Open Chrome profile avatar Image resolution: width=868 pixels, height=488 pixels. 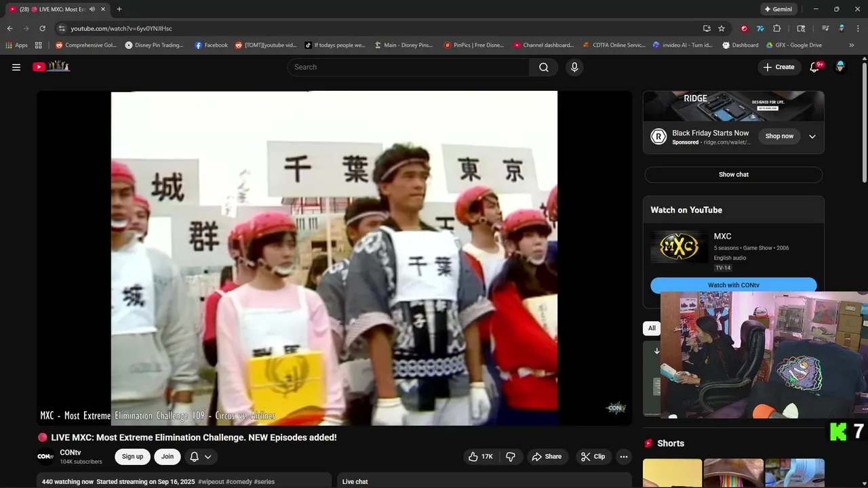point(842,28)
